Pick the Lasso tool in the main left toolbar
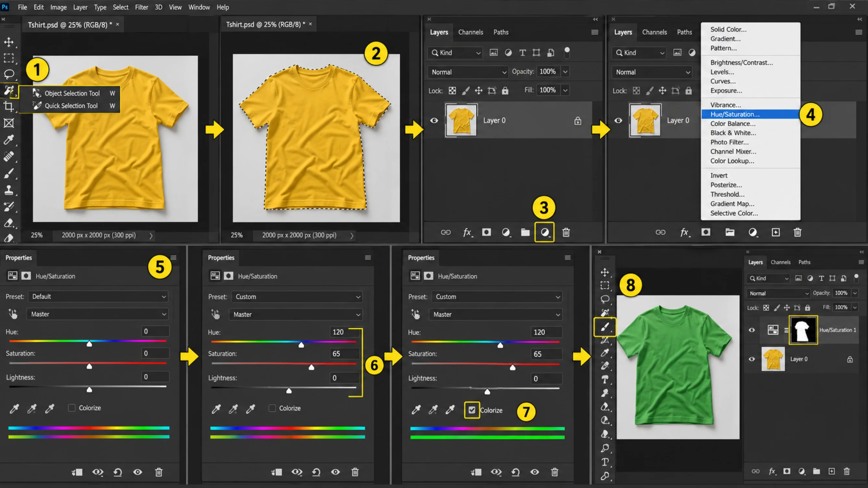 (x=9, y=74)
